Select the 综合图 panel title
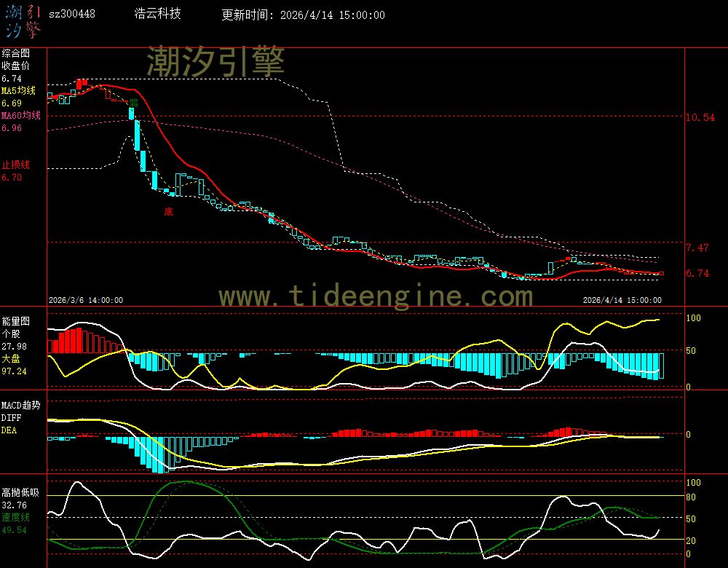 15,53
